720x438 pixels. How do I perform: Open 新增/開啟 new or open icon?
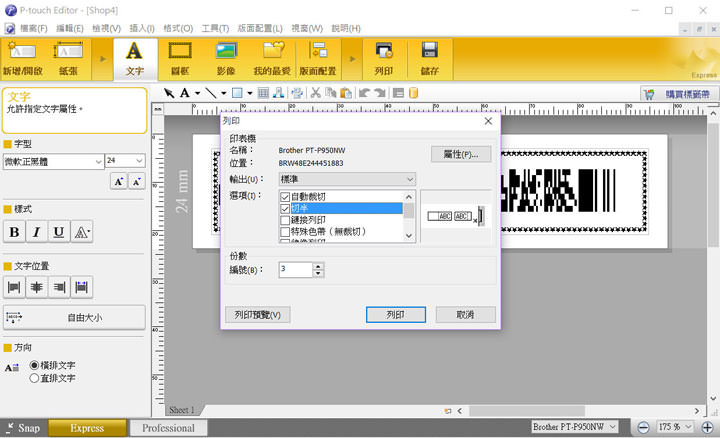coord(25,60)
